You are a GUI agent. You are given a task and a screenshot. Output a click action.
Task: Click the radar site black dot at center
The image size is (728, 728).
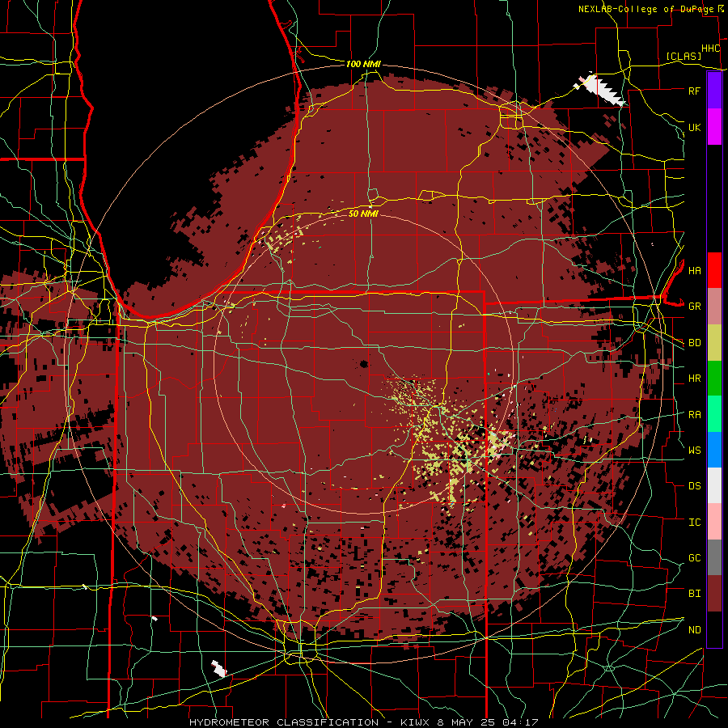[x=363, y=363]
